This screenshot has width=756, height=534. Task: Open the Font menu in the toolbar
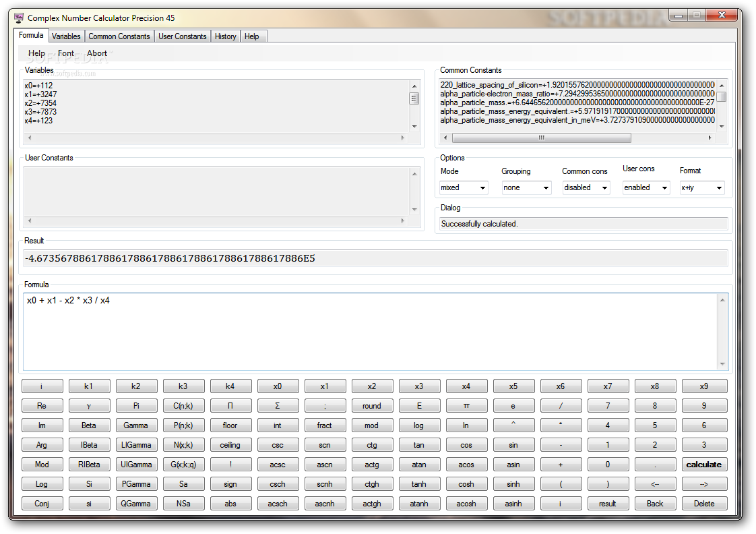66,53
